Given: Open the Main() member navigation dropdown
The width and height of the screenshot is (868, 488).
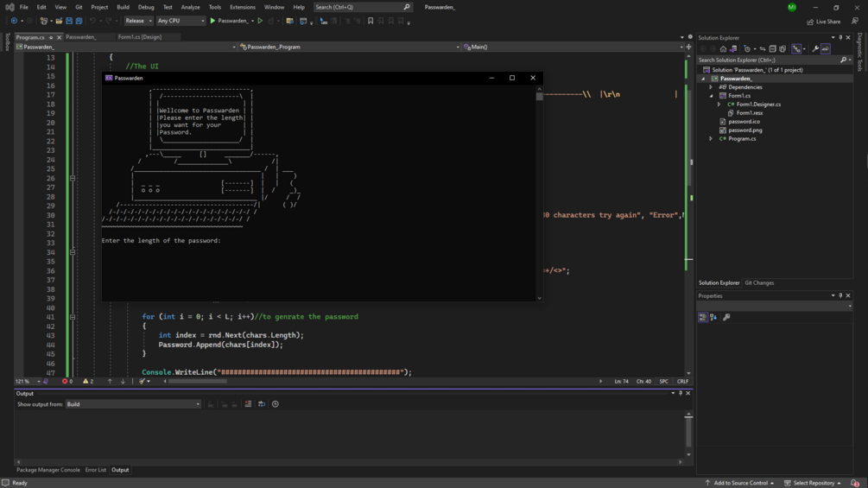Looking at the screenshot, I should pos(573,47).
